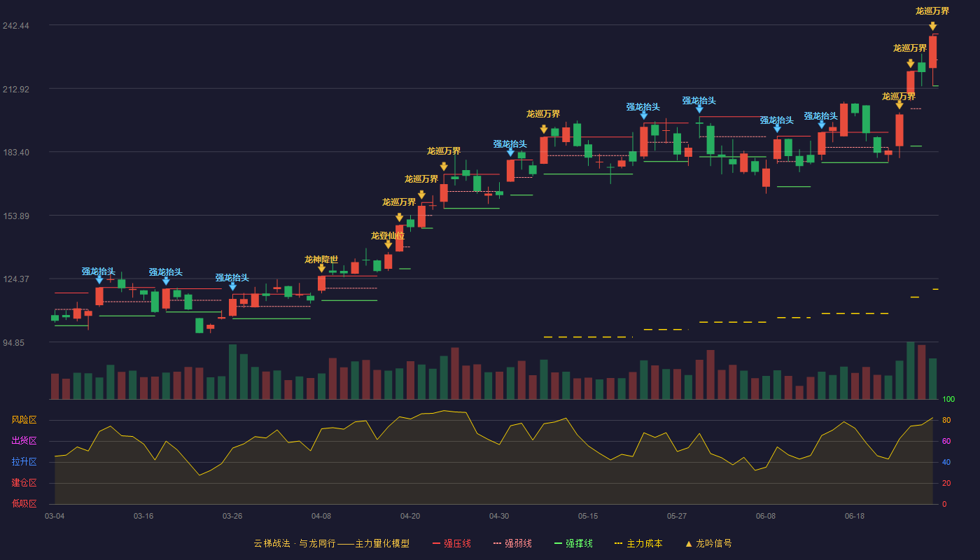Click the 拉升区 zone label
The height and width of the screenshot is (560, 980).
pos(24,462)
